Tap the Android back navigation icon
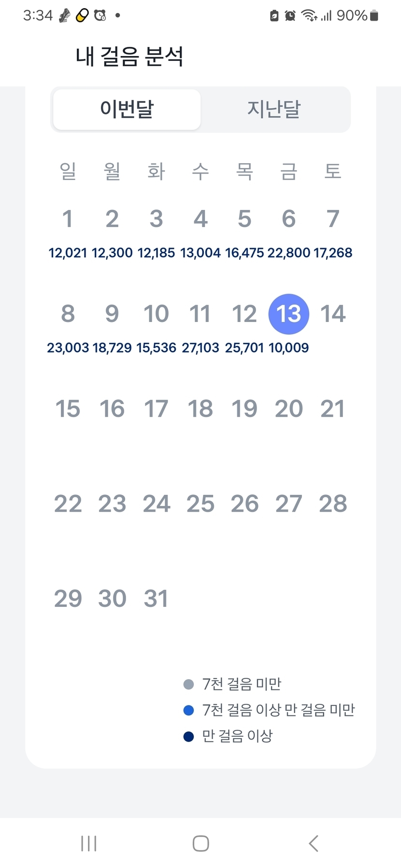 point(313,843)
